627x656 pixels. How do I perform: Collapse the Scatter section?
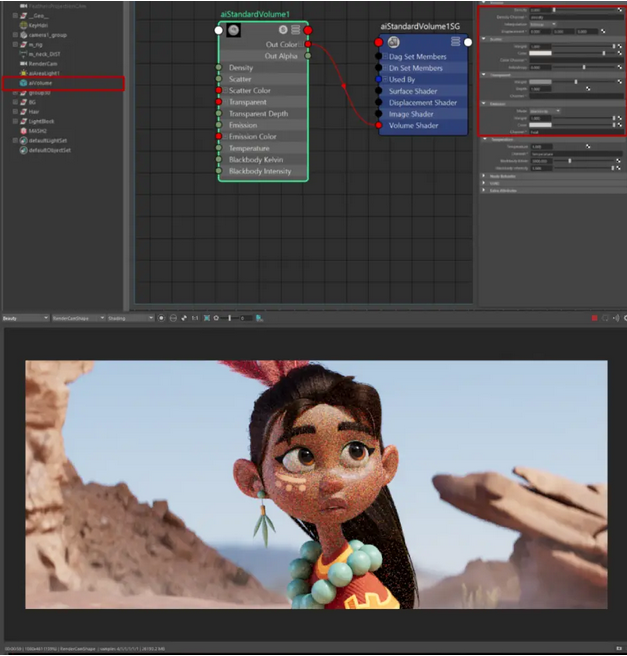(484, 39)
